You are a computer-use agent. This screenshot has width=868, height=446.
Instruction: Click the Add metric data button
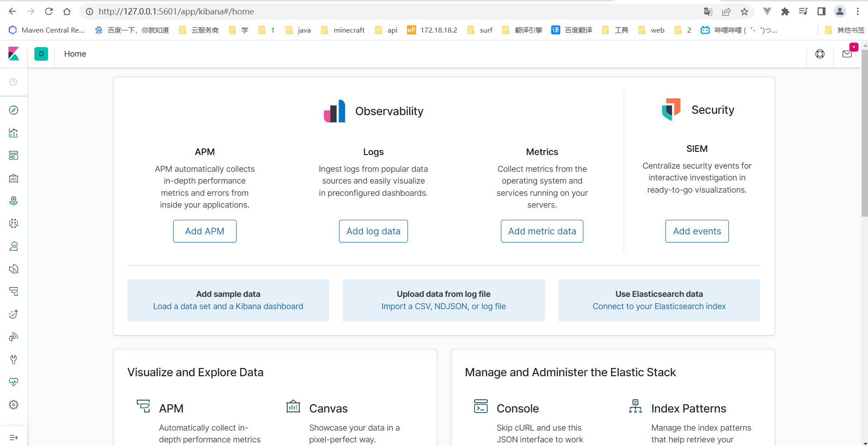(542, 231)
